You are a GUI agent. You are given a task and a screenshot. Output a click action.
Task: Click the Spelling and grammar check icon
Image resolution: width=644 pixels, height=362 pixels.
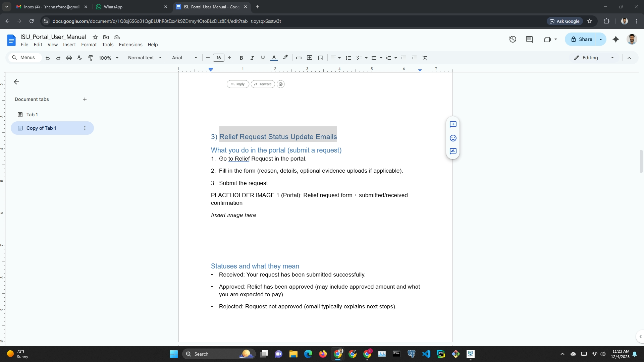tap(79, 58)
